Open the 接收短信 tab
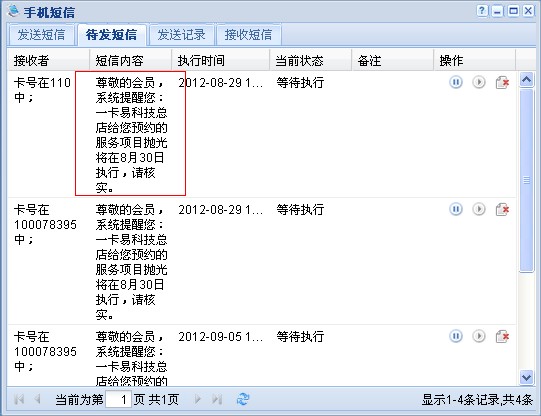Image resolution: width=541 pixels, height=416 pixels. click(x=248, y=35)
